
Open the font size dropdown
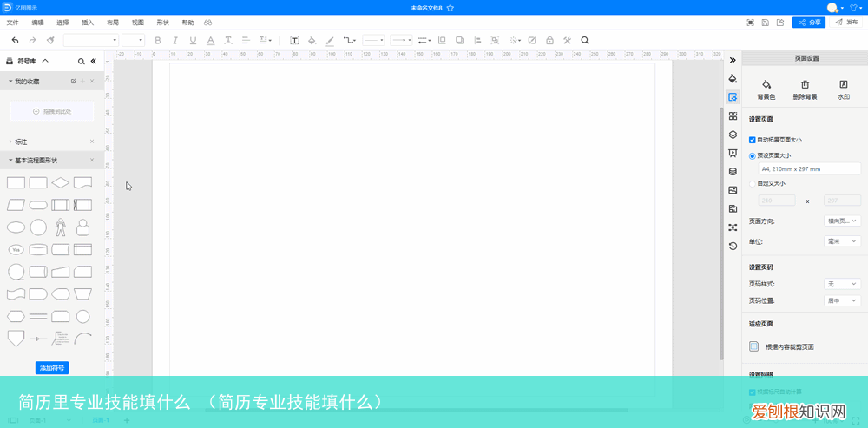(133, 40)
